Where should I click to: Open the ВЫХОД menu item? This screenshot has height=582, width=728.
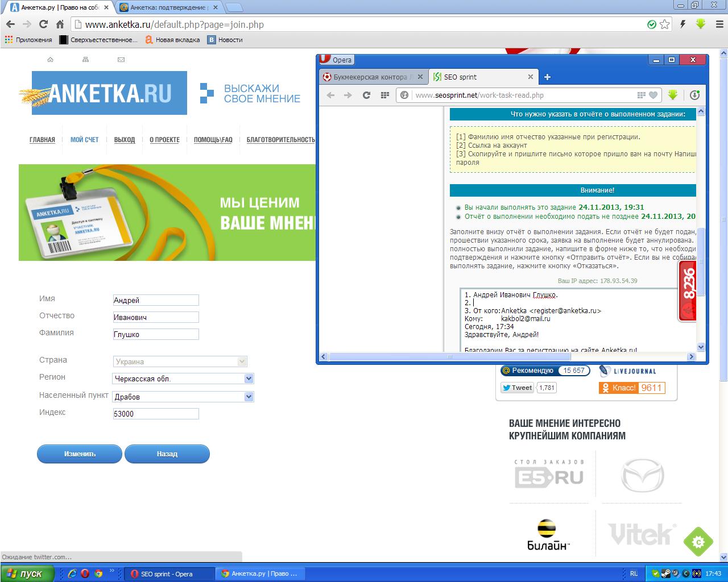(x=125, y=140)
